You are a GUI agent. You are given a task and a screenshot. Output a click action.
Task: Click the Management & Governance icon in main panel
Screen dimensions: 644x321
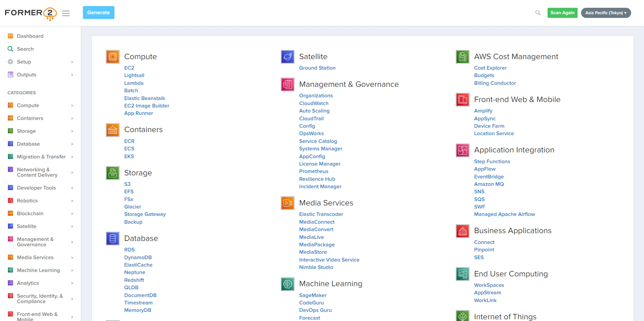pos(288,84)
